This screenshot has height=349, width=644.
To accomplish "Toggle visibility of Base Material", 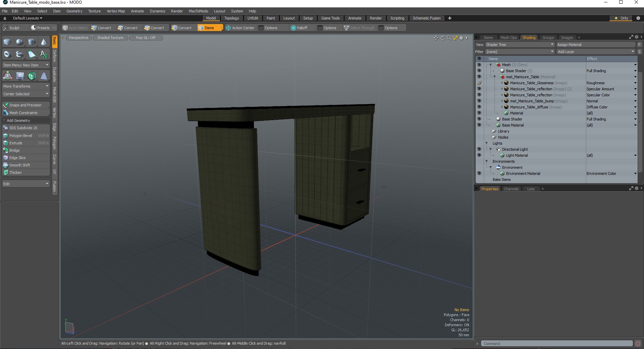I will [479, 125].
